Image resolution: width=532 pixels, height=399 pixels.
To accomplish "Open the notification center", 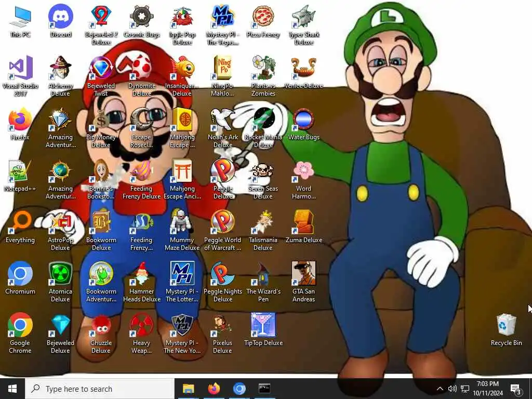I will pyautogui.click(x=516, y=389).
